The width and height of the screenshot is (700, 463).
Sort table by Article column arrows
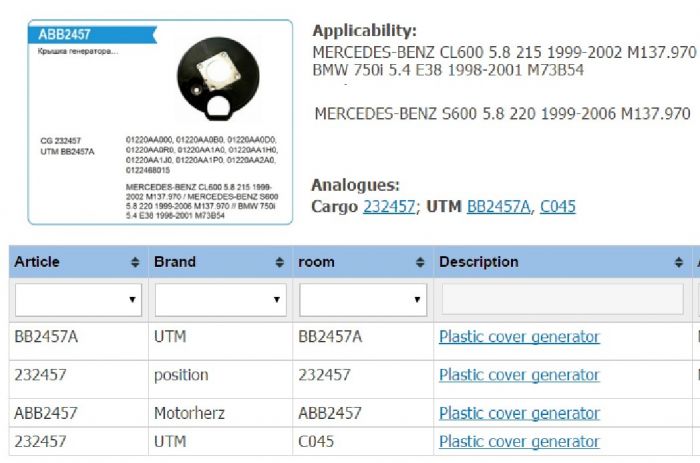tap(135, 262)
